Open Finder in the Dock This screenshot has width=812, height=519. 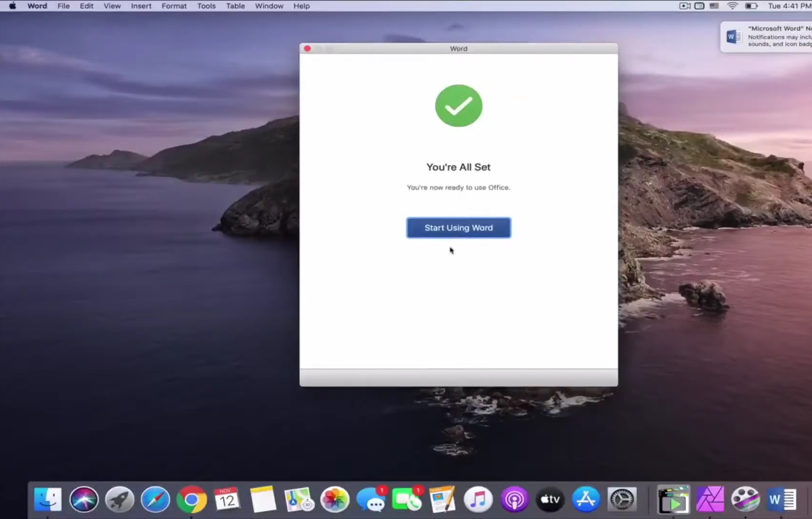48,500
